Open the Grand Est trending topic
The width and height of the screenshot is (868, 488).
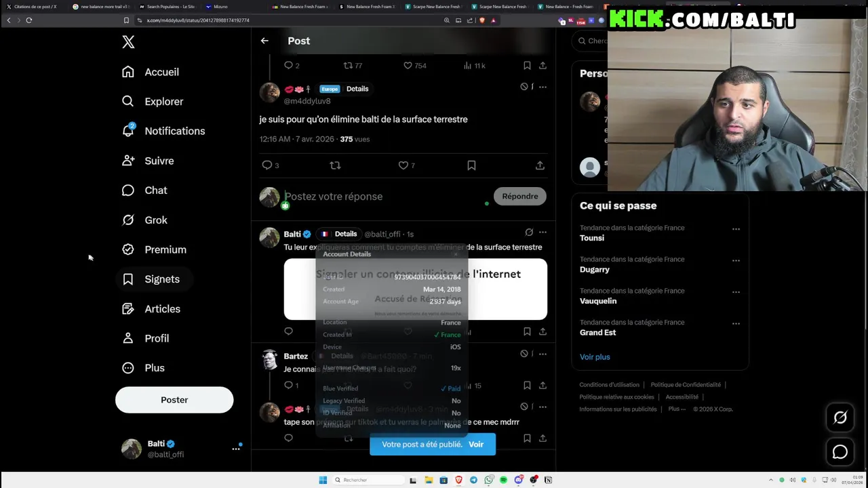597,333
